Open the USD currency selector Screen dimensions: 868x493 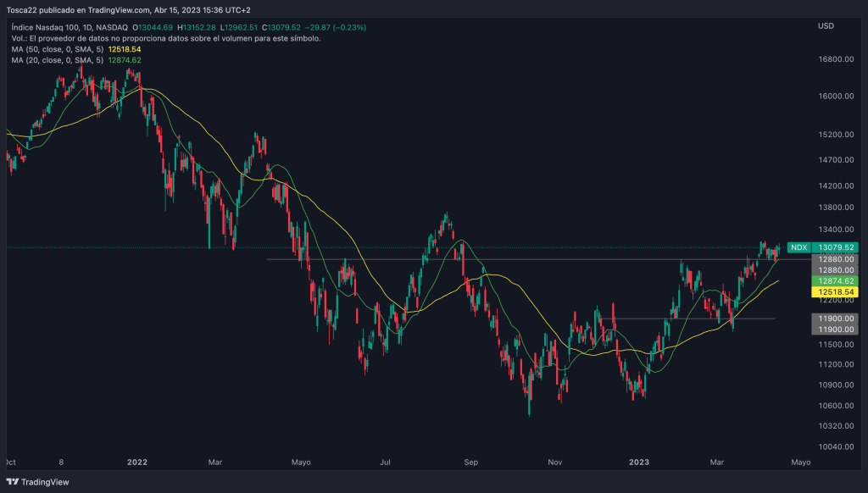826,26
